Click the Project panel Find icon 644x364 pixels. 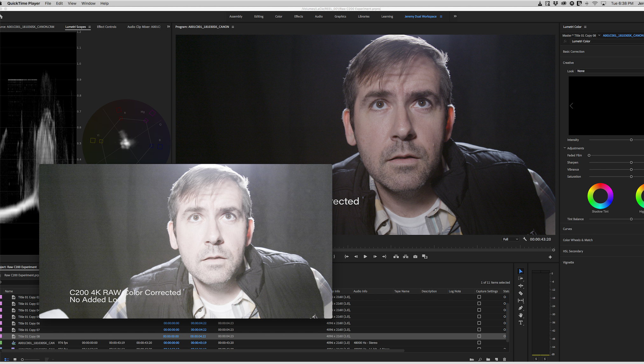pos(480,360)
